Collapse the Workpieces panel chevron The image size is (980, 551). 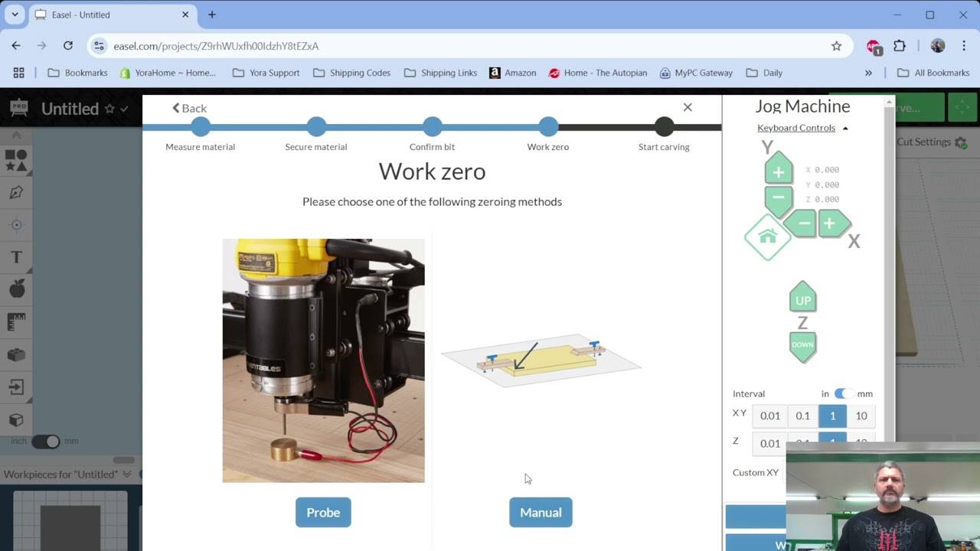[x=127, y=474]
